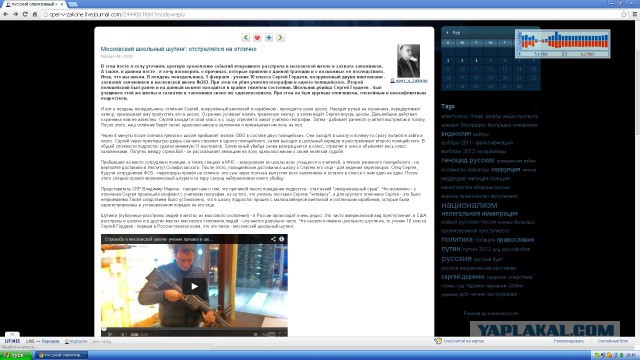
Task: Open the Windows Start button
Action: tap(16, 355)
